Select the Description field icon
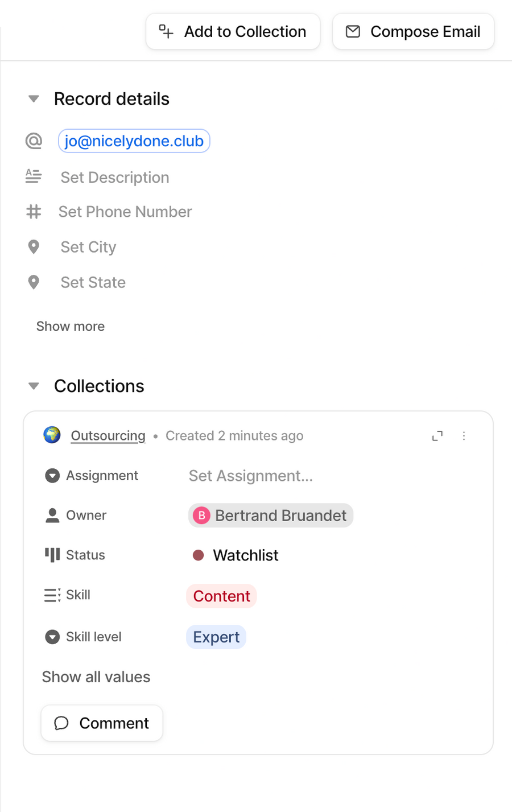512x812 pixels. click(34, 176)
